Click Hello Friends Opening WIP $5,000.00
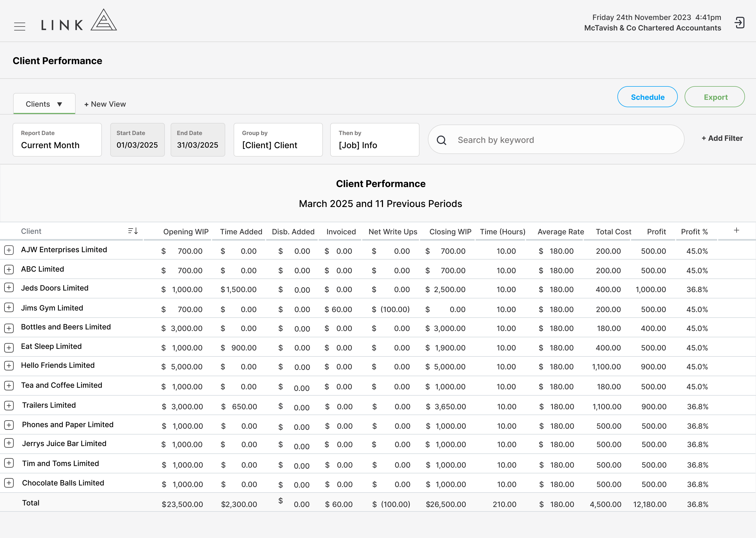Screen dimensions: 756x538 click(182, 367)
